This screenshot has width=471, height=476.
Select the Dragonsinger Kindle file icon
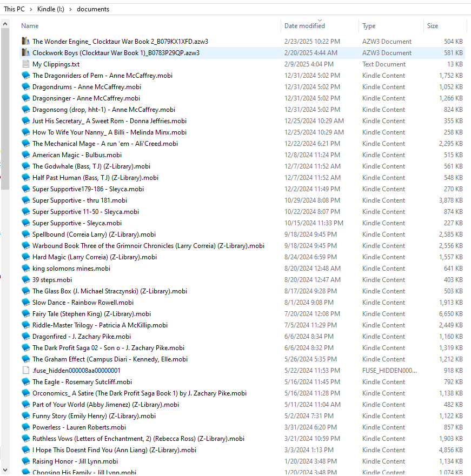coord(26,98)
